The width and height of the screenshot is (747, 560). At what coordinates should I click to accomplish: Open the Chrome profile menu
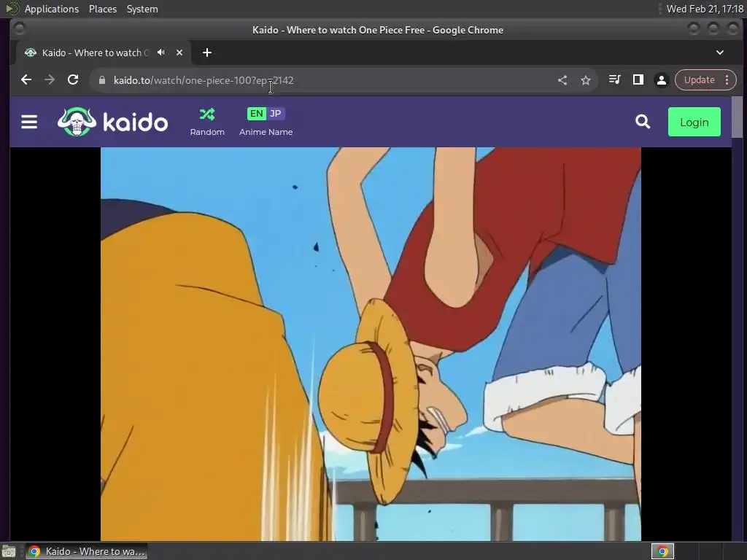click(661, 80)
